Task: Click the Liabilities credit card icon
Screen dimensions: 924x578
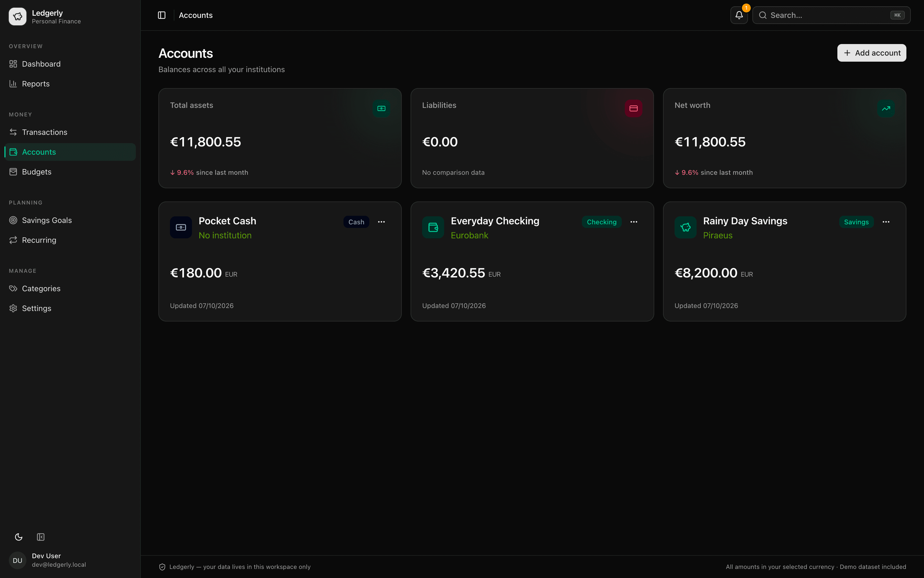Action: click(x=633, y=108)
